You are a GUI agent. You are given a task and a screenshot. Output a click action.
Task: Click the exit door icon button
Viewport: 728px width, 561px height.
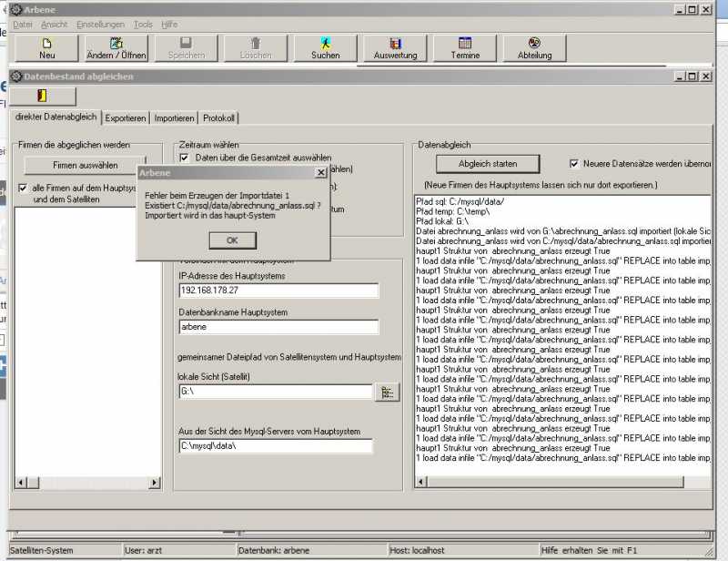coord(43,96)
